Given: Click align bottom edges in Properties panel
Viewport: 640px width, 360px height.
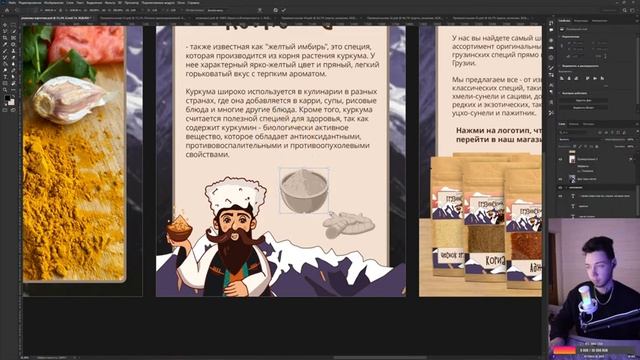Looking at the screenshot, I should 602,78.
